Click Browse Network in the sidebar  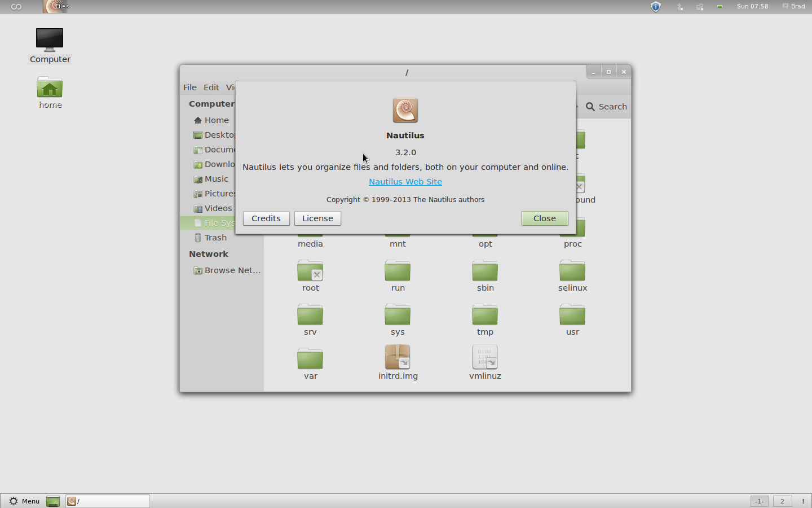[x=227, y=270]
